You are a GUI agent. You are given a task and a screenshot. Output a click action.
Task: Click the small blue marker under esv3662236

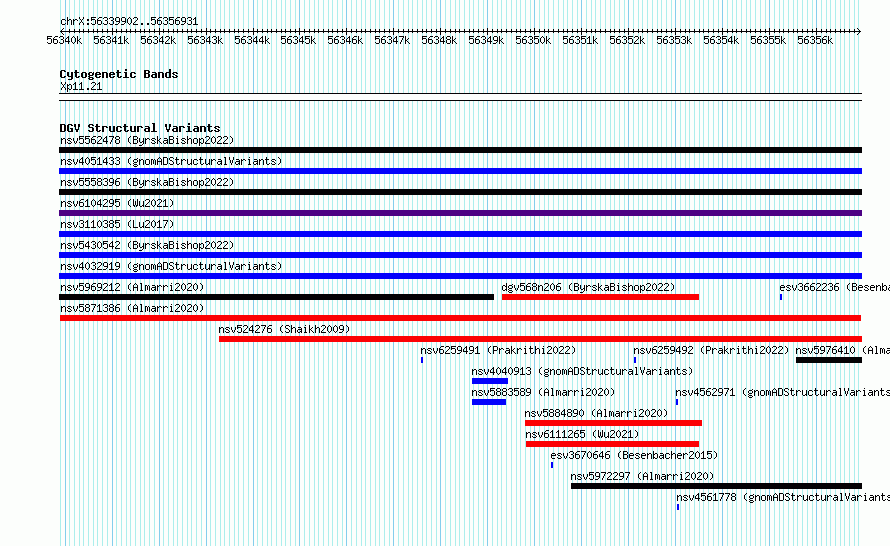781,297
